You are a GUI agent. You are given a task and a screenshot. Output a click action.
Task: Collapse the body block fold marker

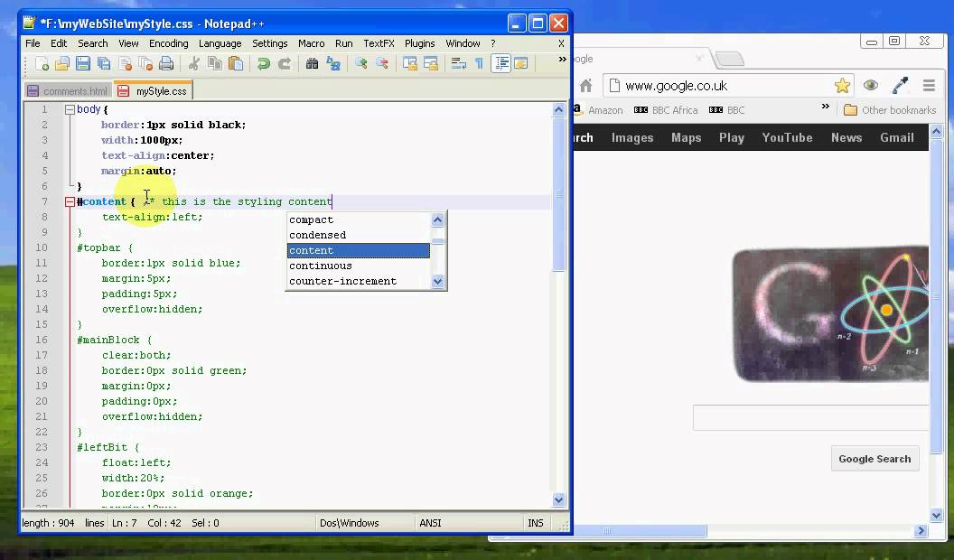(70, 110)
